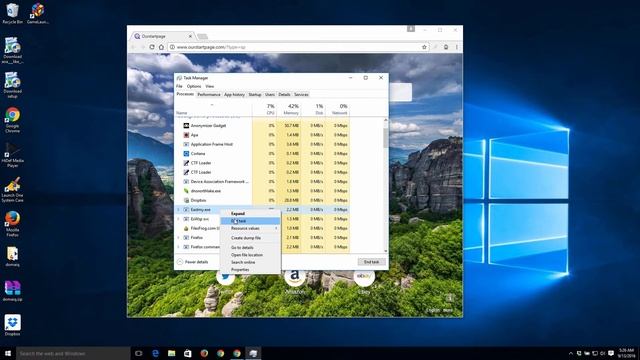
Task: Switch to the Startup tab
Action: pos(255,94)
